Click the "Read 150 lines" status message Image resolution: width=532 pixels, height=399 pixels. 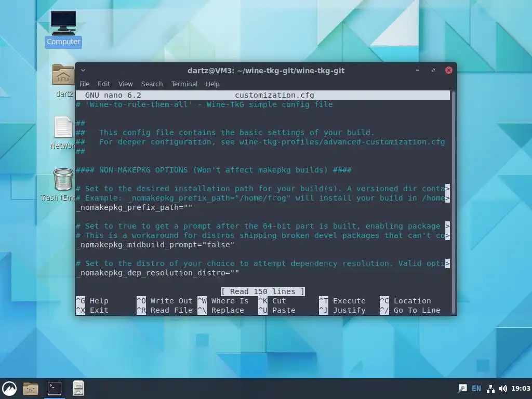pyautogui.click(x=262, y=291)
